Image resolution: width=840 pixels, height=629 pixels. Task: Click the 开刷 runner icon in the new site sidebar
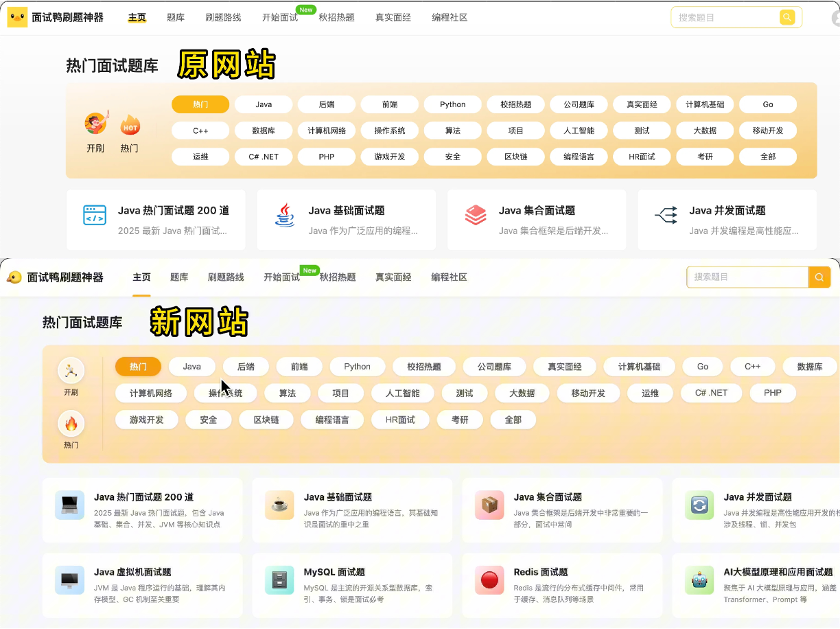point(71,371)
